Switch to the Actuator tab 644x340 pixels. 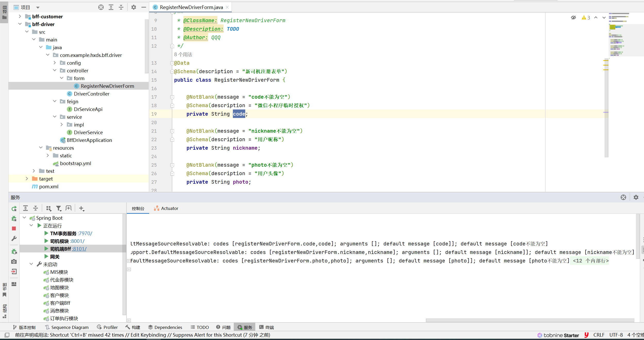166,208
